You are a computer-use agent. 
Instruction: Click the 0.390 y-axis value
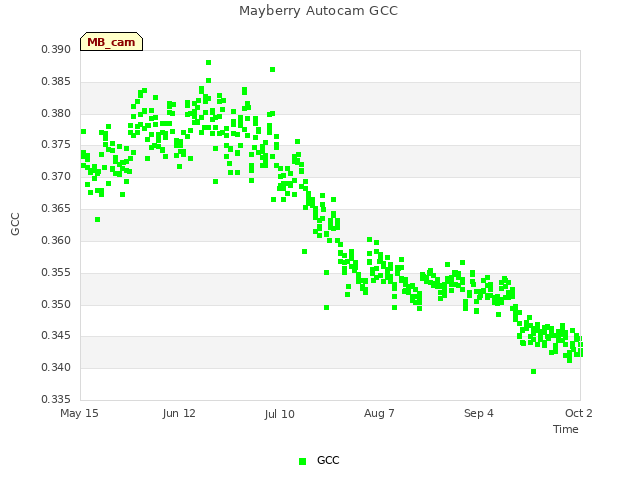coord(56,49)
